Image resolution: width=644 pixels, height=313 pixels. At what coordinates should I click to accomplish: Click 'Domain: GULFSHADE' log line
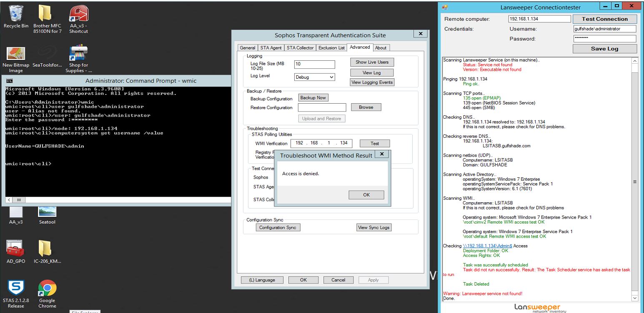pyautogui.click(x=485, y=165)
